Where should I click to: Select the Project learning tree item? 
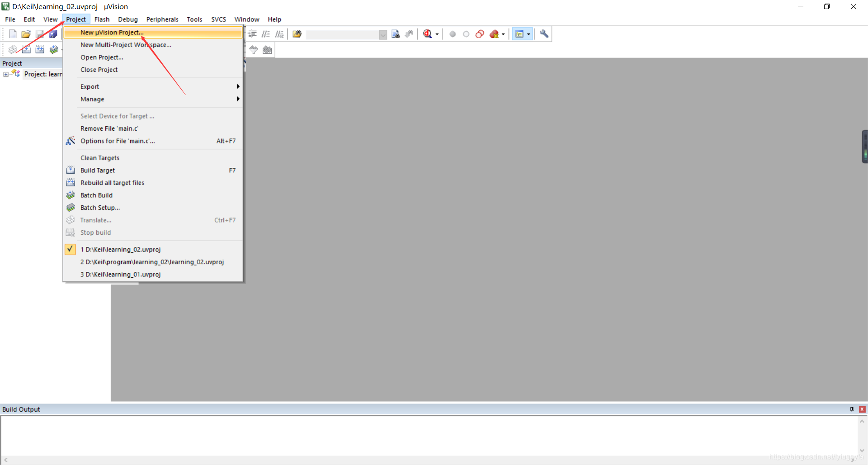coord(43,74)
